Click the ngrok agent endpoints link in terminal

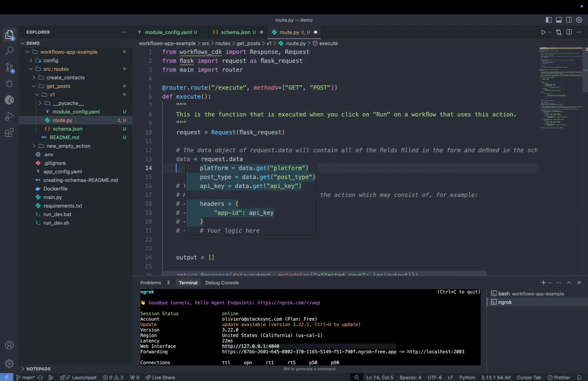tap(288, 303)
